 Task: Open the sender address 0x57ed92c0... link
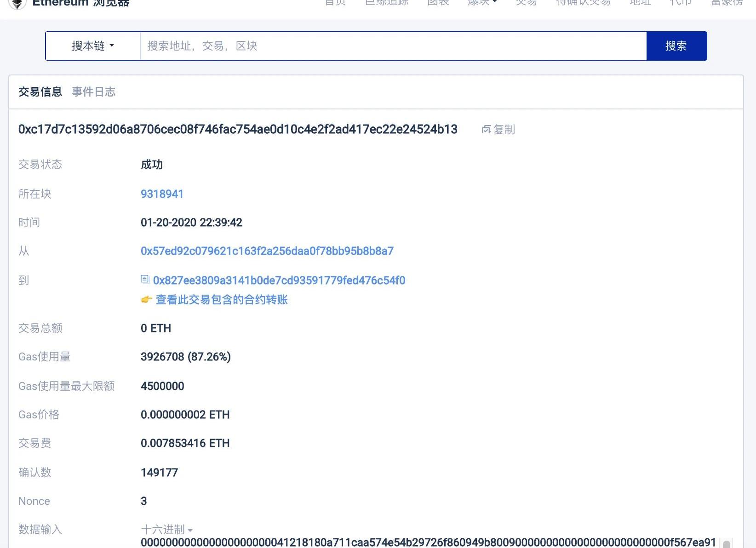(x=267, y=251)
